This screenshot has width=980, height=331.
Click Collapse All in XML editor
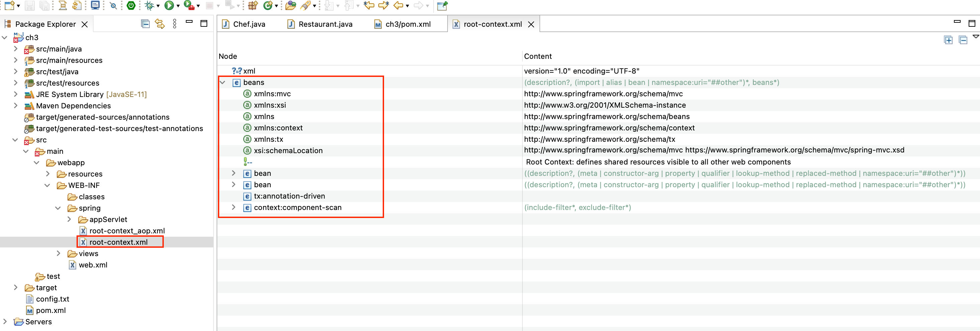tap(963, 40)
